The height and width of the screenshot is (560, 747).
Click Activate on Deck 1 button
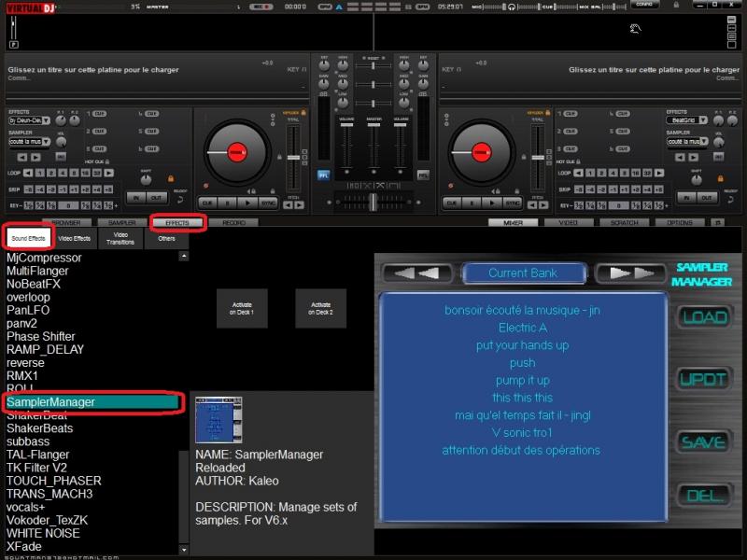[x=242, y=308]
